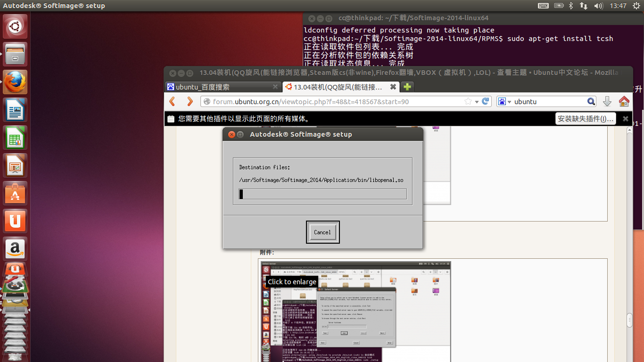The image size is (644, 362).
Task: Open the URL bar history dropdown arrow
Action: [477, 102]
